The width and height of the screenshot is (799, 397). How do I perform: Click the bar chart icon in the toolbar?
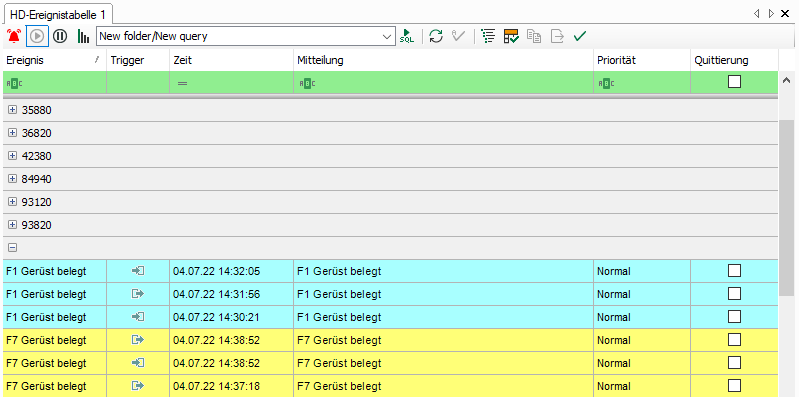pos(83,36)
